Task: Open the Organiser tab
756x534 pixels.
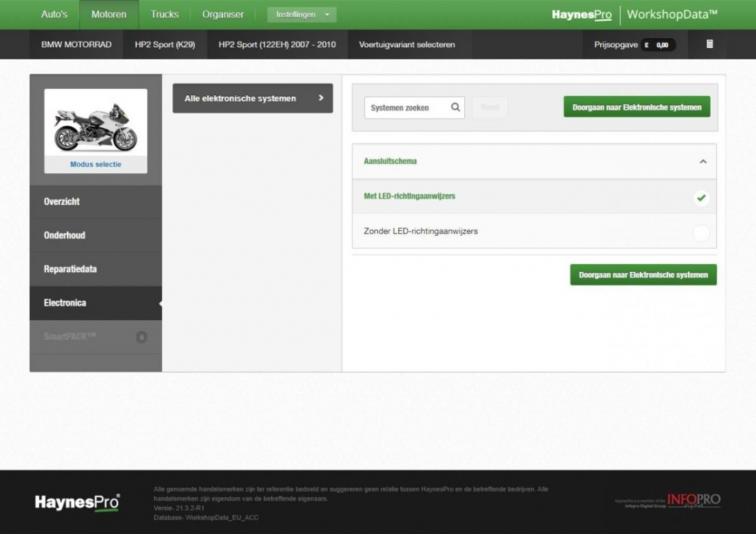Action: [x=223, y=15]
